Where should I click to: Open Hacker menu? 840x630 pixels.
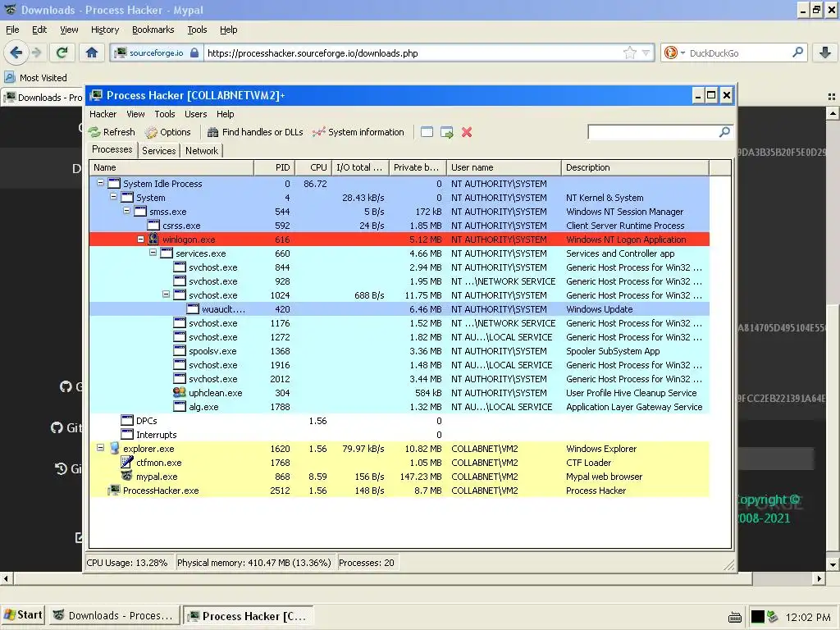(103, 114)
